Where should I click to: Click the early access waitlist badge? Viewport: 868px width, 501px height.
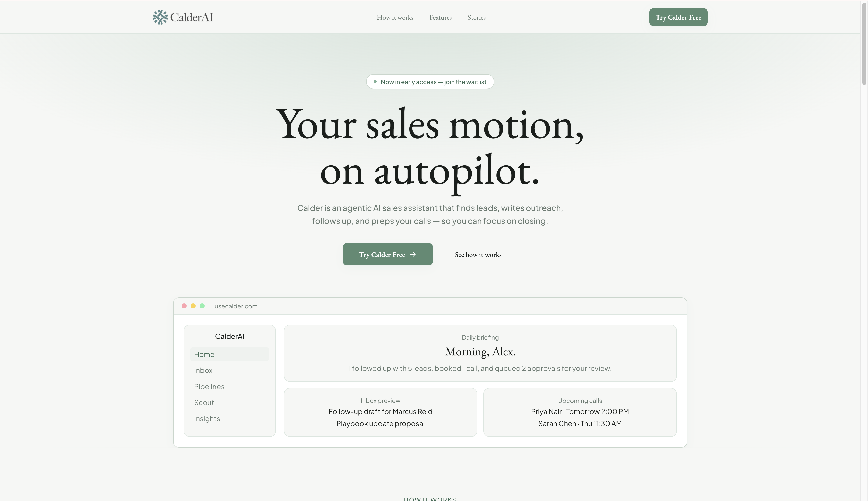click(x=430, y=82)
